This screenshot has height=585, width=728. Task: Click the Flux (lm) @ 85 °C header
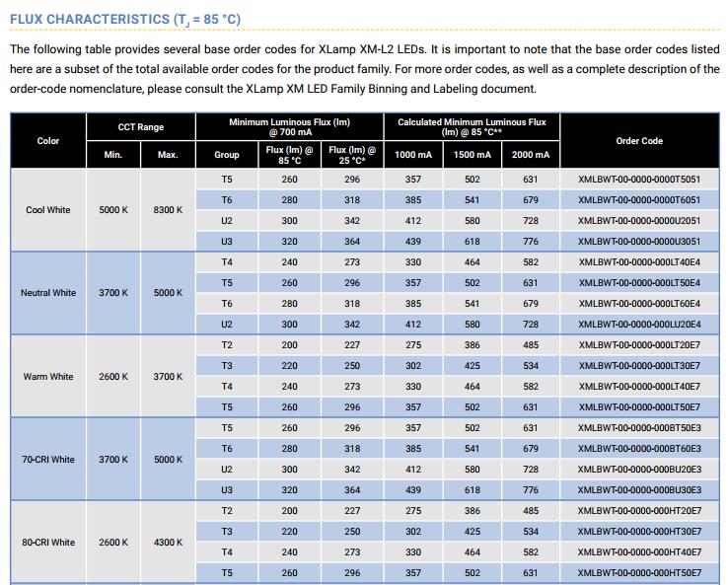click(x=290, y=155)
